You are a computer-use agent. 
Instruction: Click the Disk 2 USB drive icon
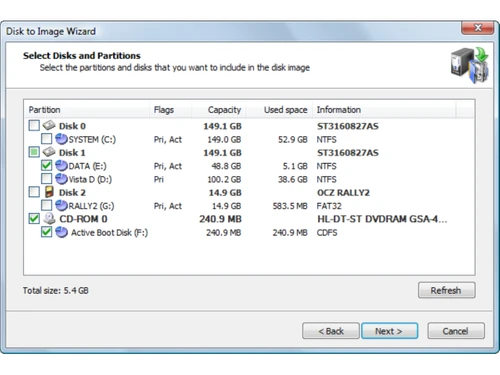[49, 192]
